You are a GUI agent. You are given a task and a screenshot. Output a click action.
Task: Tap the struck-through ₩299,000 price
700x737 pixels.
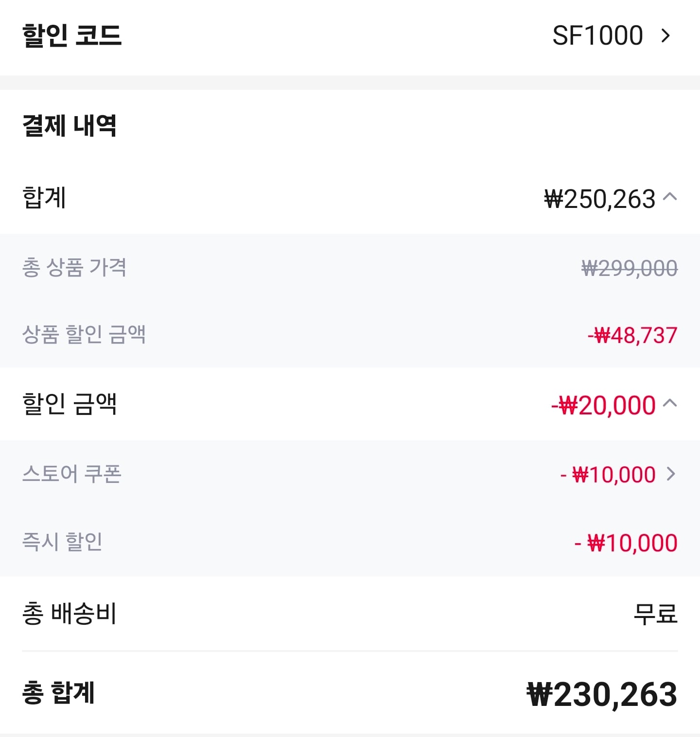(x=629, y=268)
